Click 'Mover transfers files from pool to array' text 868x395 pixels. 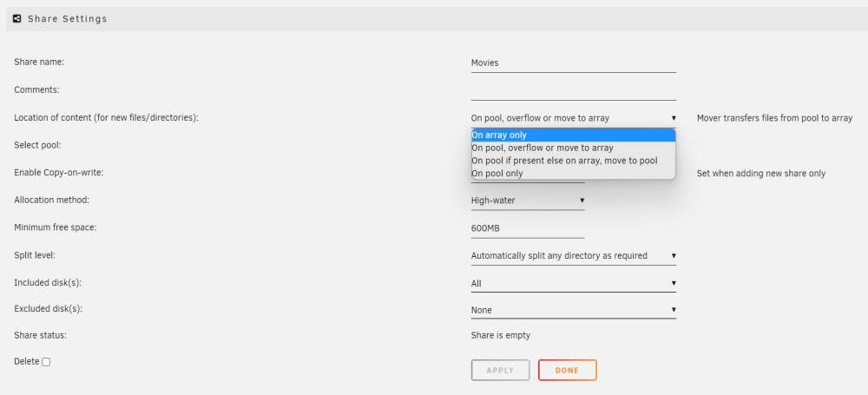(x=774, y=118)
